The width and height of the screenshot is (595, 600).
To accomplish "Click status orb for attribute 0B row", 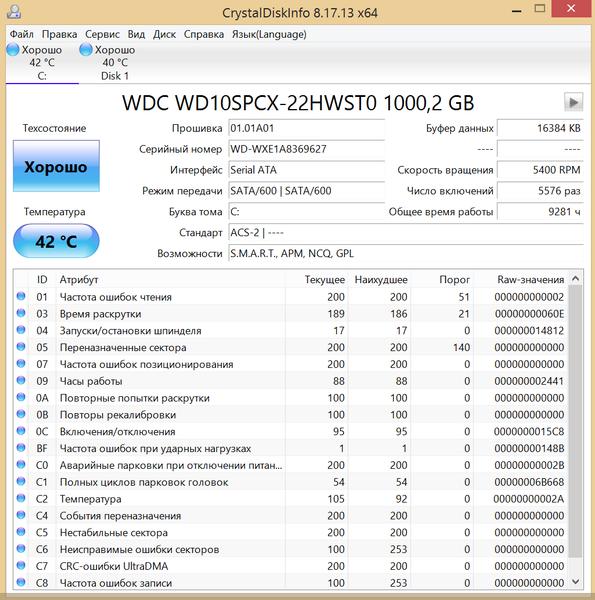I will pos(21,414).
